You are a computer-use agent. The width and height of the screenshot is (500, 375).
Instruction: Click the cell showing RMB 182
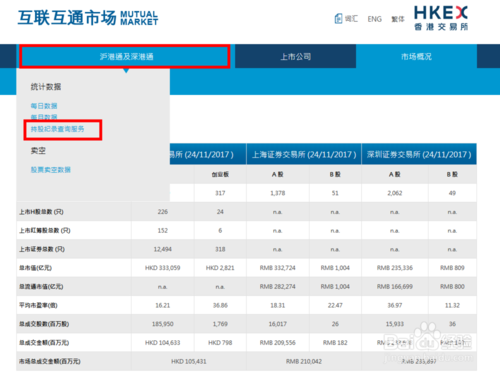(335, 343)
